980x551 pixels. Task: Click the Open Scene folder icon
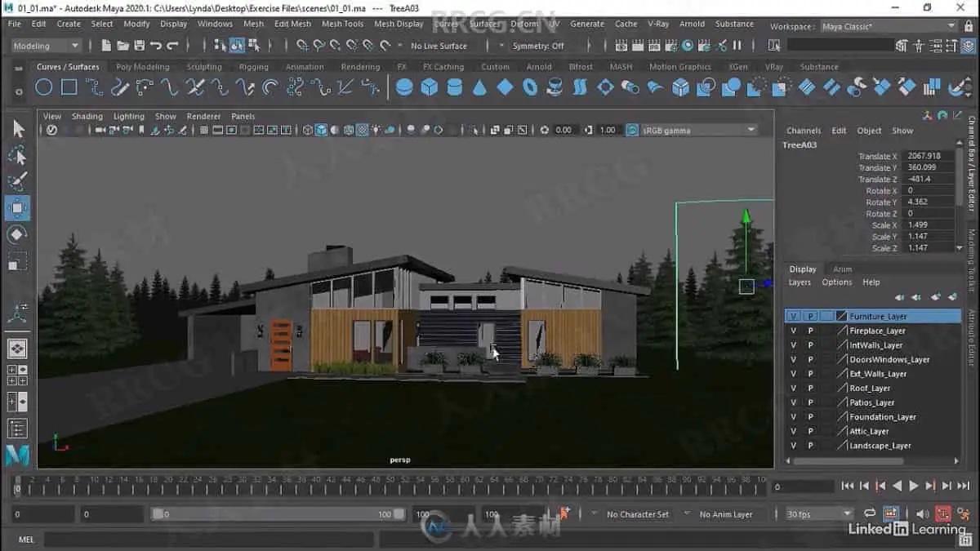click(122, 46)
